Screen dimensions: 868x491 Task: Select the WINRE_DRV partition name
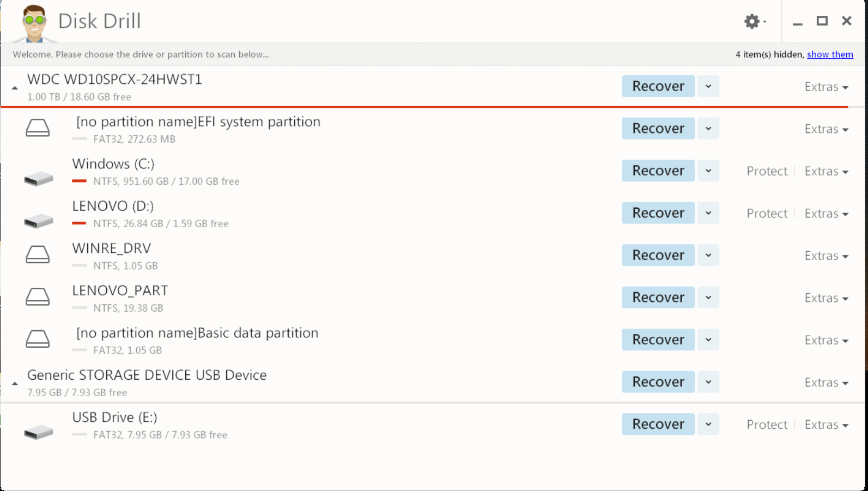tap(112, 248)
